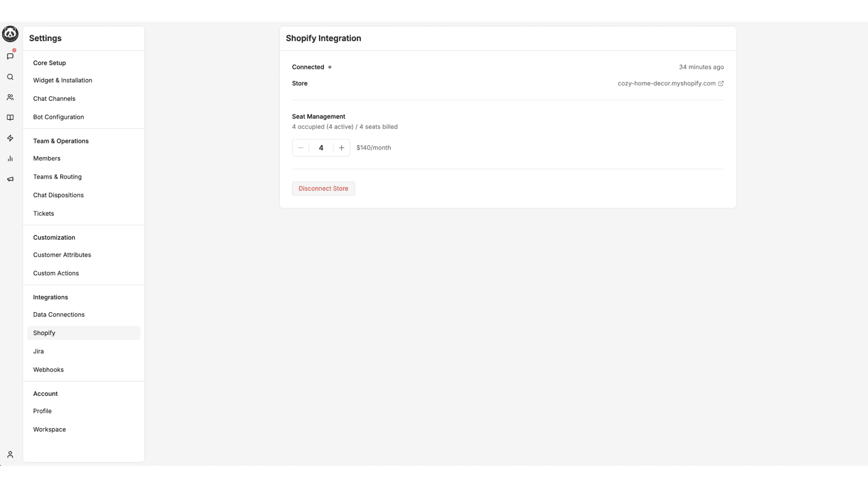868x488 pixels.
Task: Open the account icon at sidebar bottom
Action: pos(10,454)
